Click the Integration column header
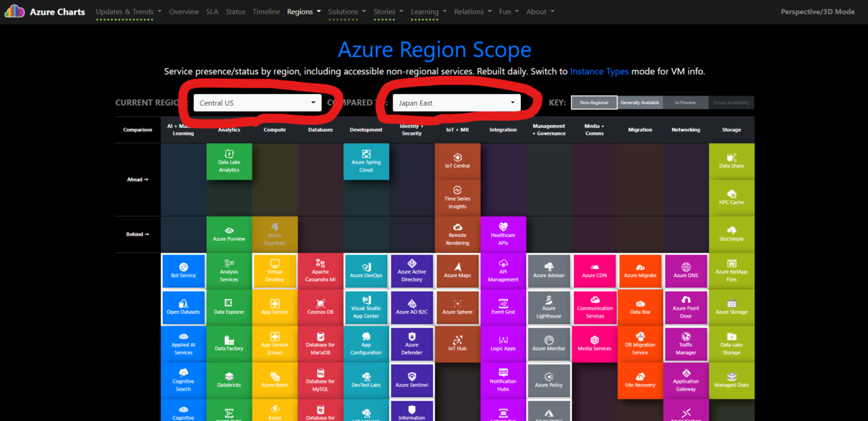The image size is (868, 421). (503, 130)
